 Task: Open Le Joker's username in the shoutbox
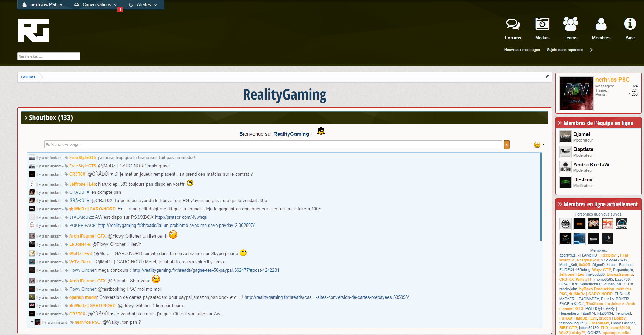80,244
